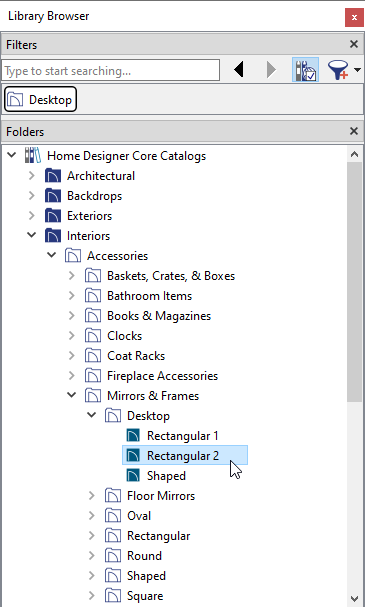Click the Accessories folder icon

[x=73, y=255]
